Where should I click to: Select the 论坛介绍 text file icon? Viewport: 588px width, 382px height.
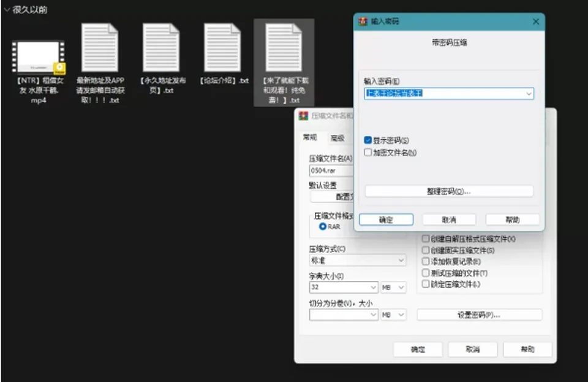pos(222,47)
